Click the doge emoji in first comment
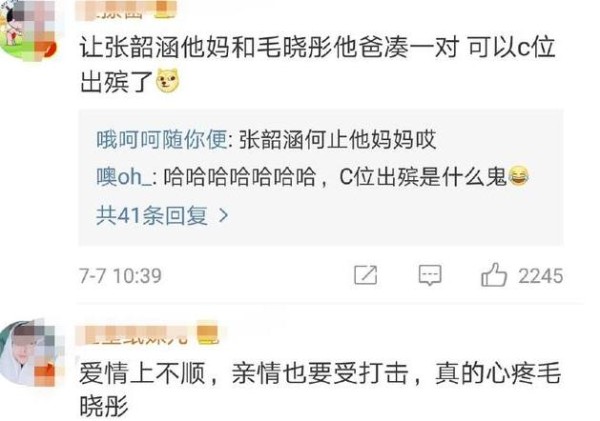 tap(168, 81)
